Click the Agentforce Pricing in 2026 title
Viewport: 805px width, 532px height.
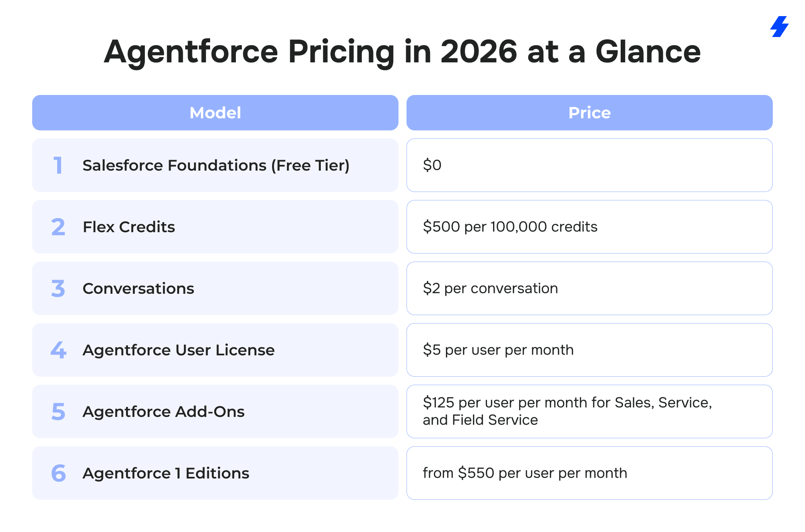pos(402,52)
